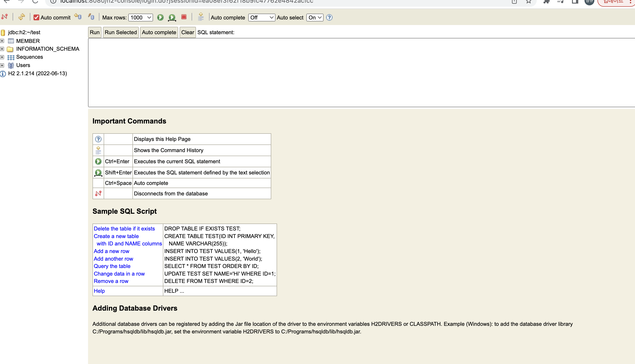
Task: Click the jdbc:h2:~/test database icon
Action: click(3, 33)
